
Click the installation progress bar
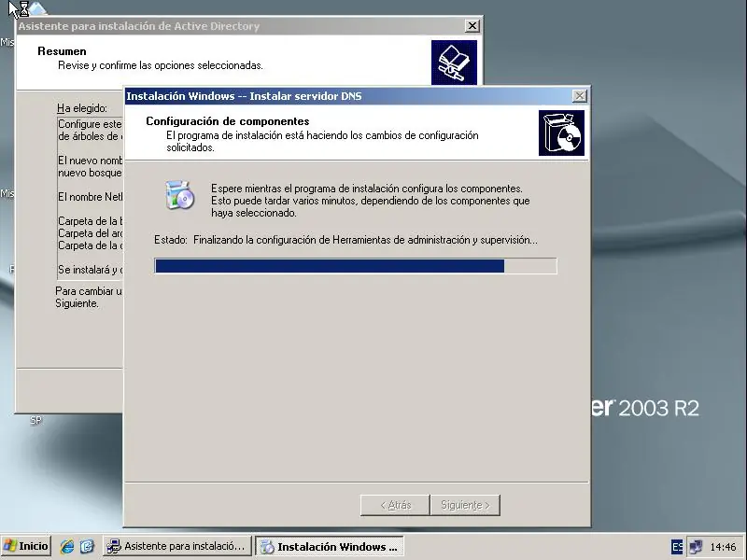356,266
